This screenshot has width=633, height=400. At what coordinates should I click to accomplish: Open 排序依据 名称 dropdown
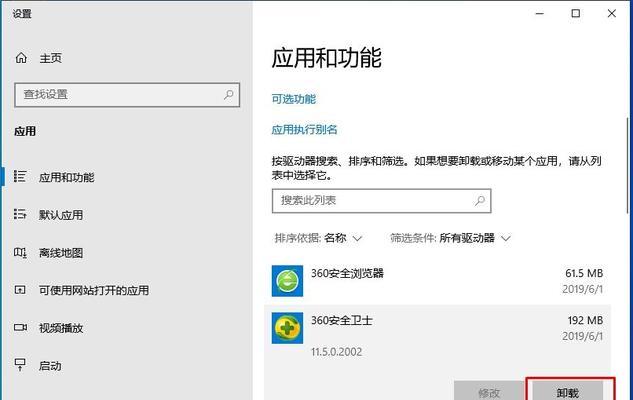point(318,238)
